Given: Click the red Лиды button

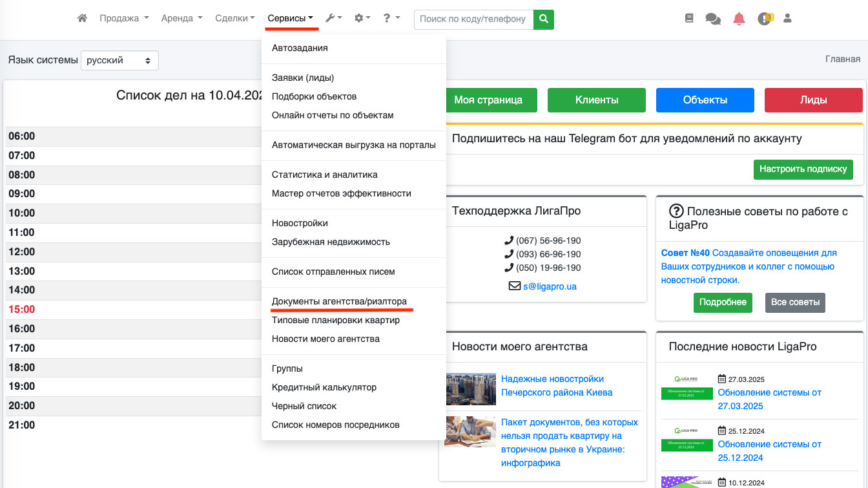Looking at the screenshot, I should pos(814,100).
